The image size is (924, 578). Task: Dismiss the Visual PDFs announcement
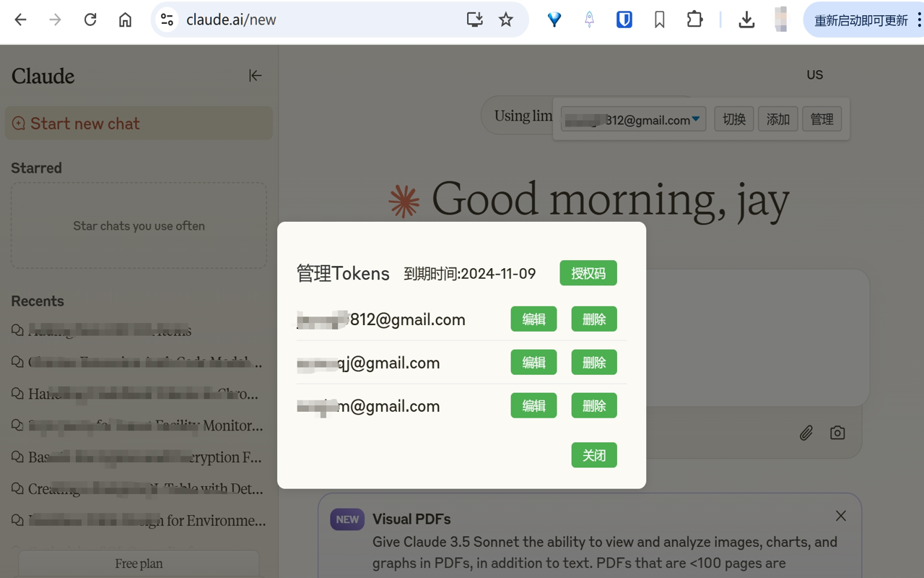[841, 516]
